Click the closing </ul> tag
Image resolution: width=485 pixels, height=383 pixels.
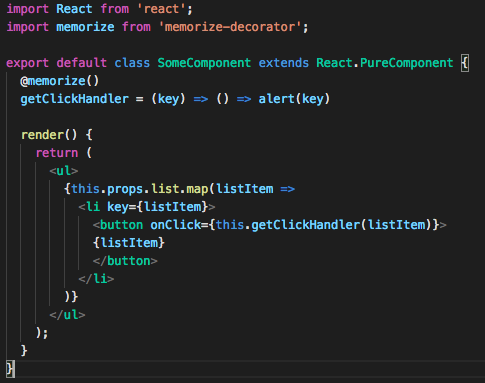67,315
